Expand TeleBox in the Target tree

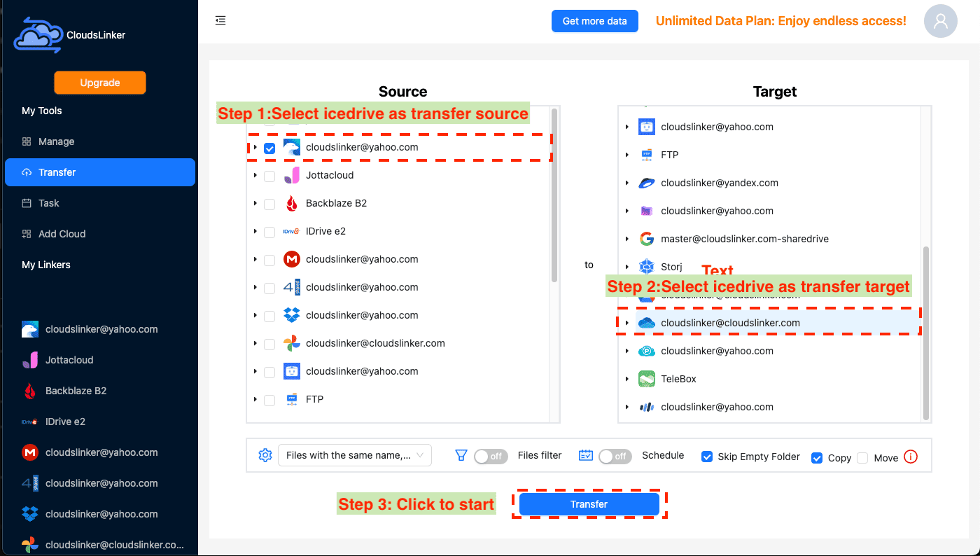coord(627,379)
